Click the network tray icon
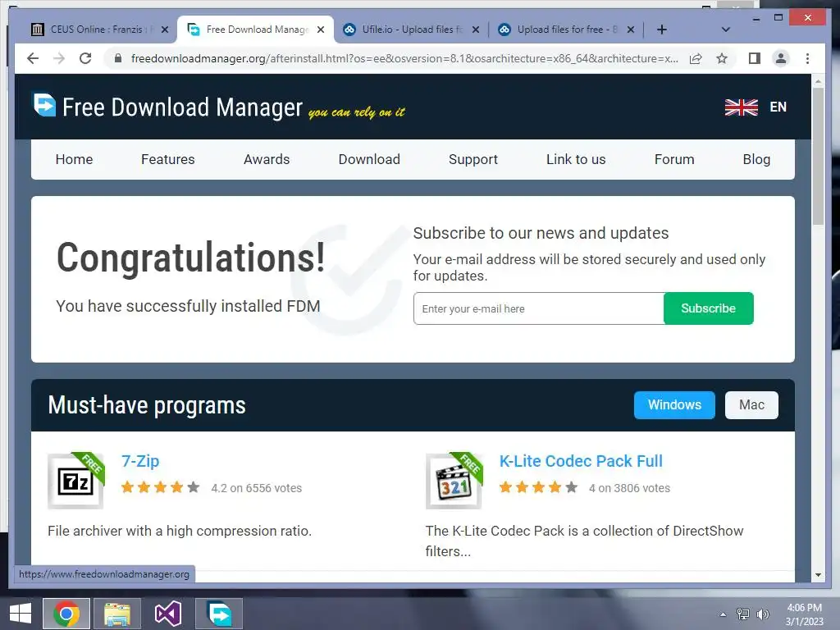Screen dimensions: 840x630 coord(742,614)
